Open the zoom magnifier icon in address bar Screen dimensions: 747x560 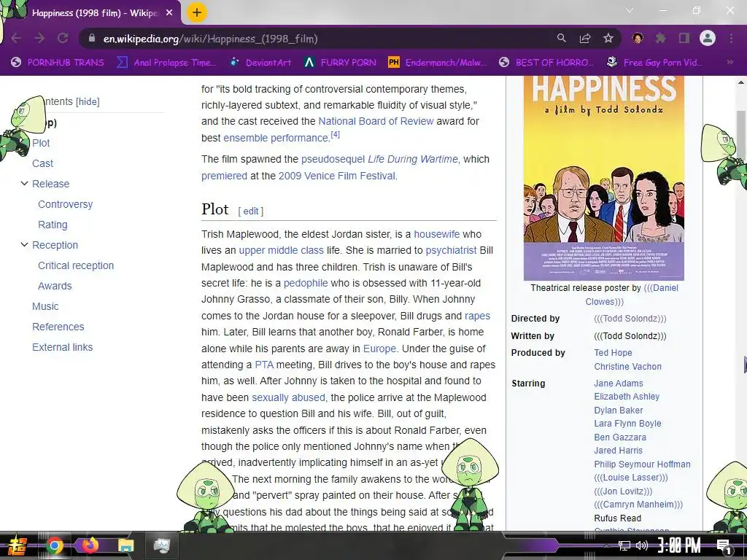click(561, 38)
